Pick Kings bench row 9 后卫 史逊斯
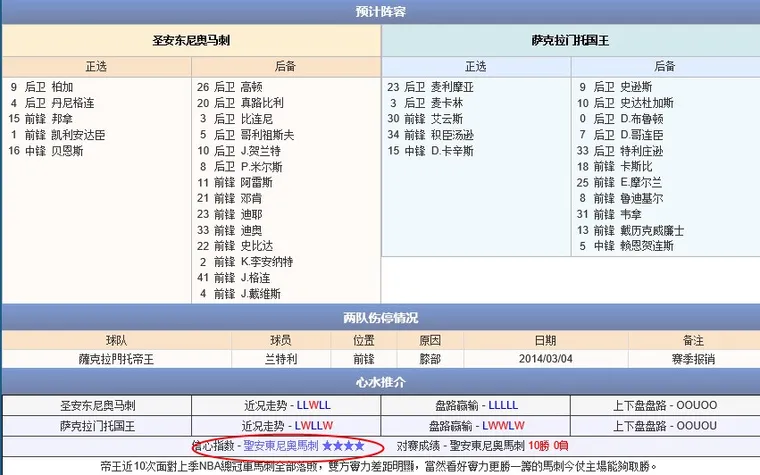760x475 pixels. [x=616, y=87]
